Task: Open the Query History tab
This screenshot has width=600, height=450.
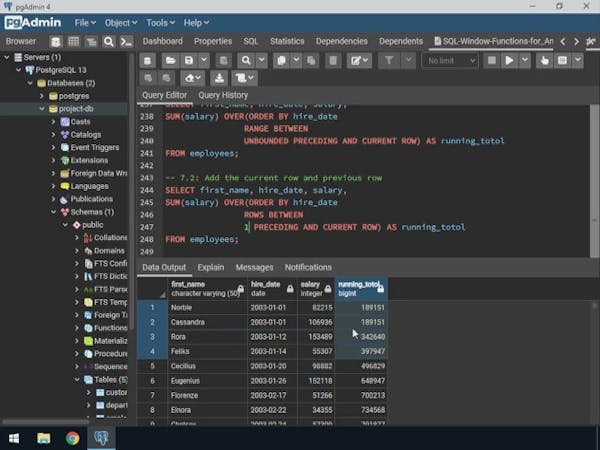Action: coord(223,95)
